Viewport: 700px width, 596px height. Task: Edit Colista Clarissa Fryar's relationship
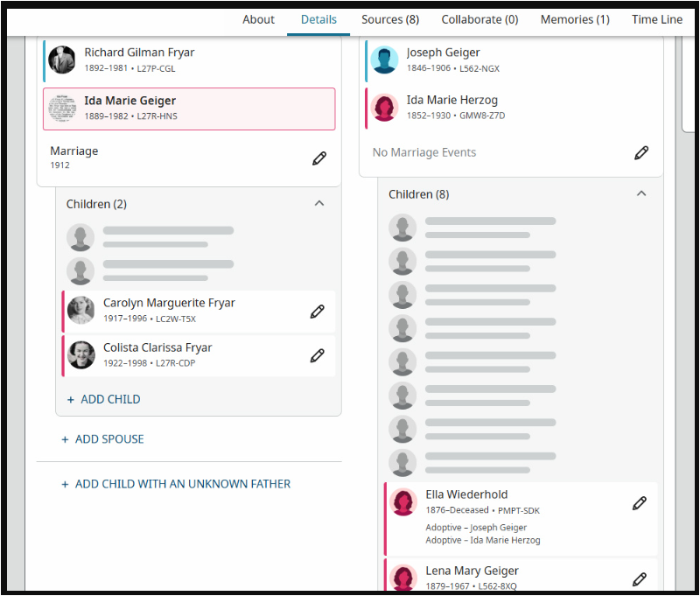click(317, 356)
